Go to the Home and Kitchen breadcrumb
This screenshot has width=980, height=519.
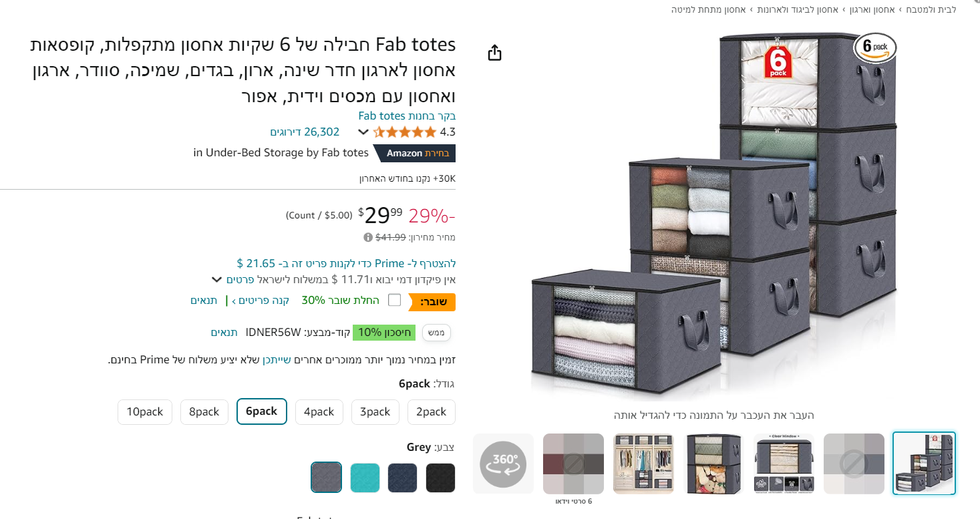(931, 9)
